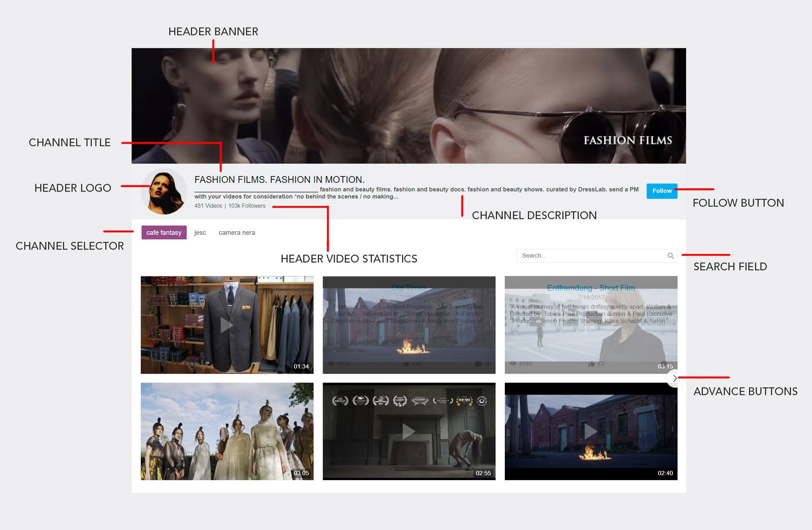Click the views eye icon beside 102k
812x530 pixels.
(x=331, y=364)
